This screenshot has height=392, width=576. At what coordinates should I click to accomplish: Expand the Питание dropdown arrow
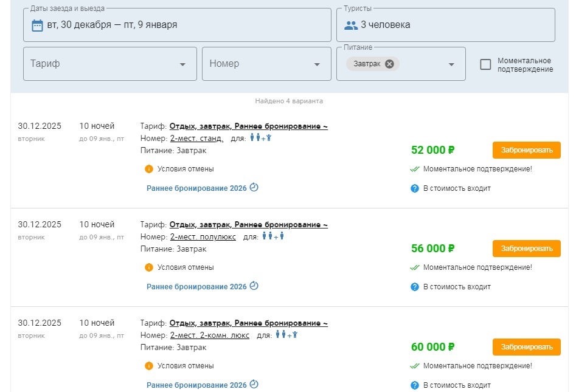tap(451, 64)
